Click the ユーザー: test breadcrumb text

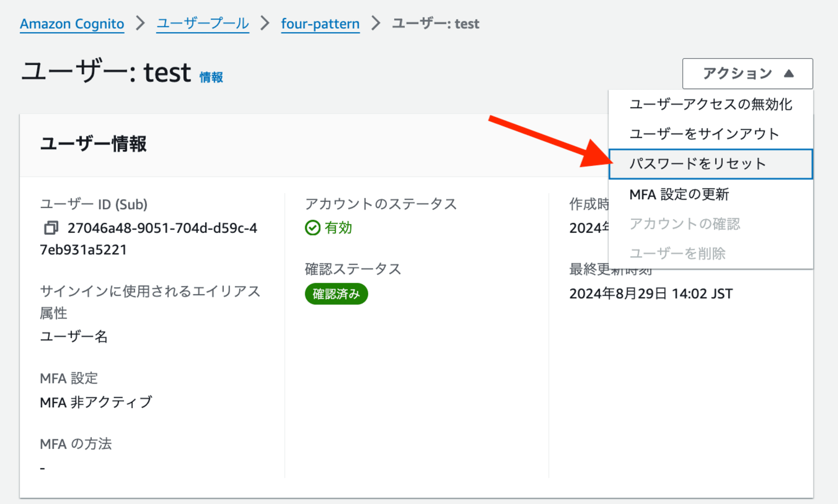tap(436, 24)
